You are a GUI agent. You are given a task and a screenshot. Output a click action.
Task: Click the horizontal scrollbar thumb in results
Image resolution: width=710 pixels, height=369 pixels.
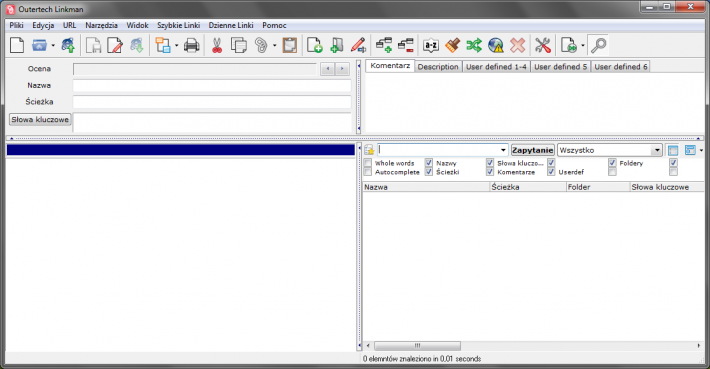click(417, 345)
